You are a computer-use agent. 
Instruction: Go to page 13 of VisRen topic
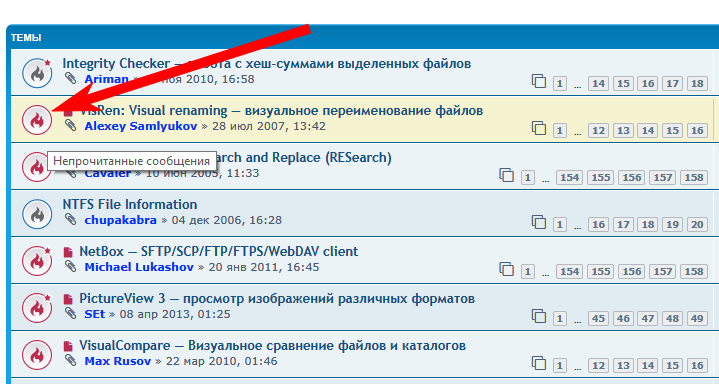point(623,131)
